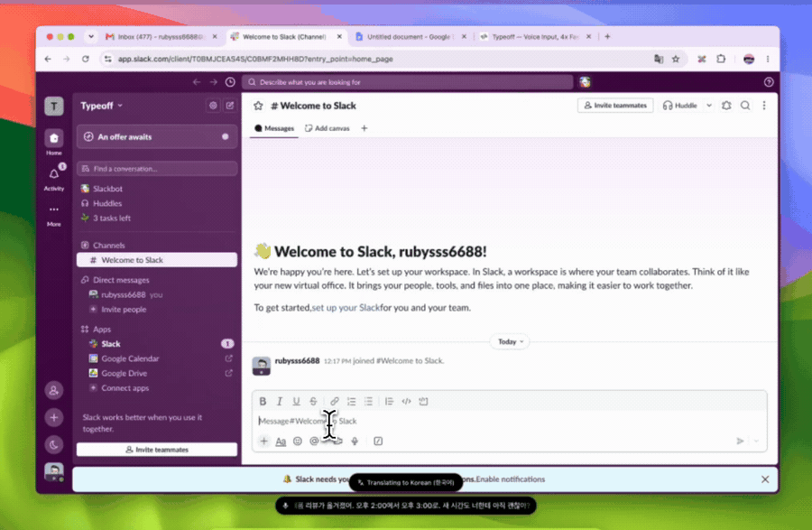This screenshot has width=812, height=530.
Task: Toggle bold formatting in message composer
Action: coord(263,402)
